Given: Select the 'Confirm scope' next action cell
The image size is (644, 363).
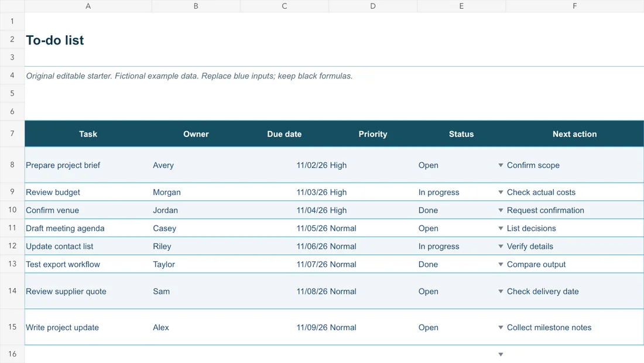Looking at the screenshot, I should 574,165.
